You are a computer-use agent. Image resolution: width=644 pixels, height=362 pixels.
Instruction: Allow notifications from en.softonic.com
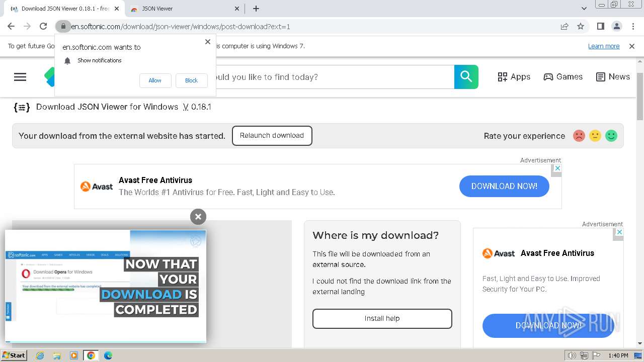click(x=155, y=80)
